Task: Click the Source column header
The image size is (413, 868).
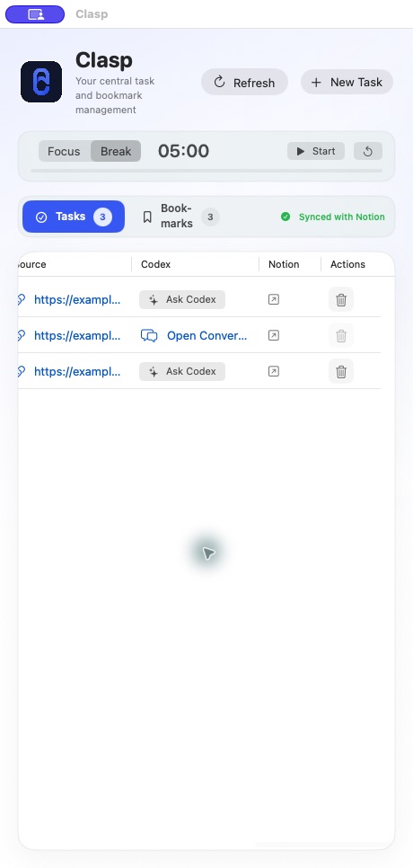Action: point(31,264)
